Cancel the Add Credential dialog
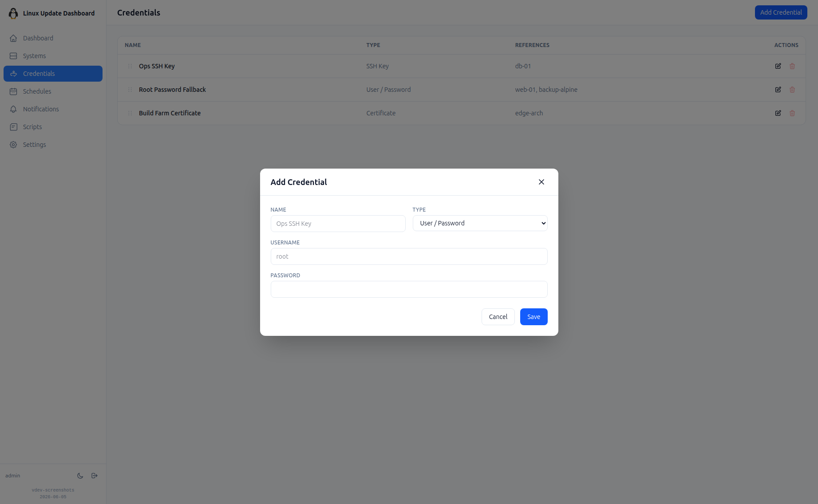818x504 pixels. click(498, 317)
